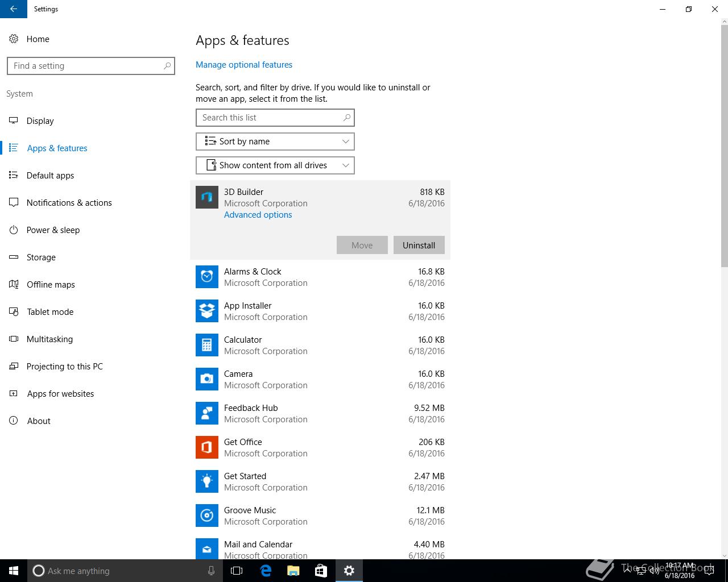Open the Store from the taskbar
The image size is (728, 582).
(x=321, y=571)
